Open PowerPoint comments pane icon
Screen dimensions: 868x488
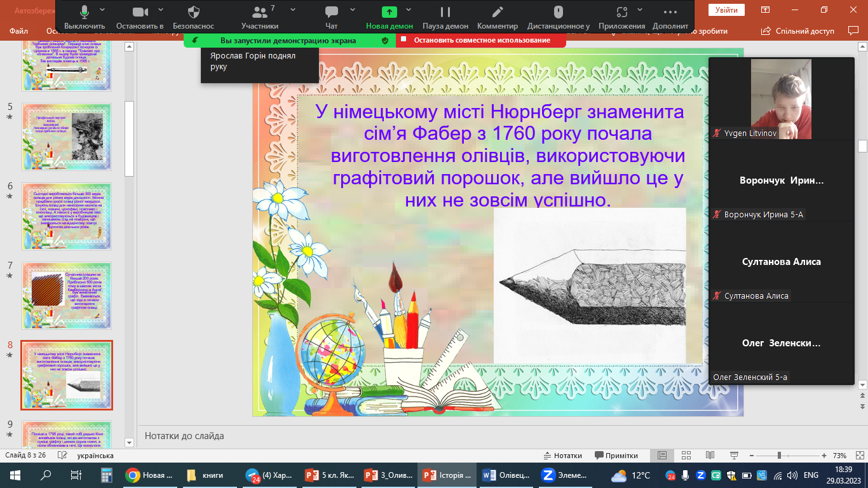point(853,30)
